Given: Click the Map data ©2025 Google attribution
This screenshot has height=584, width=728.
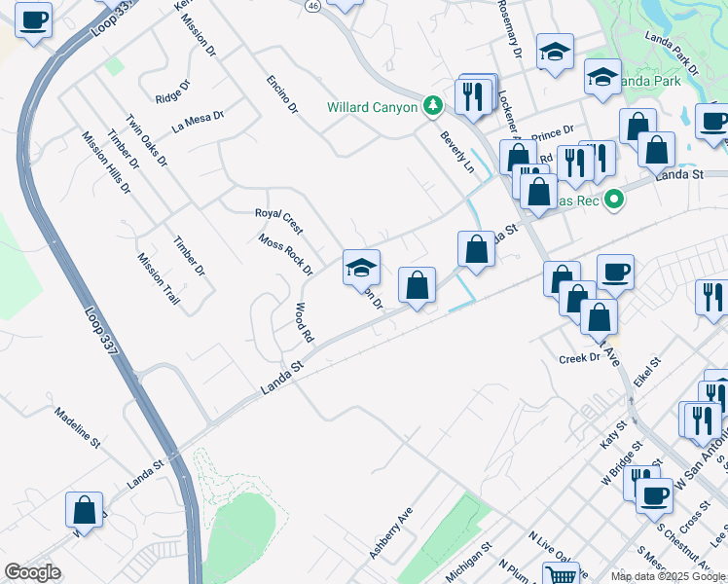Looking at the screenshot, I should [667, 576].
